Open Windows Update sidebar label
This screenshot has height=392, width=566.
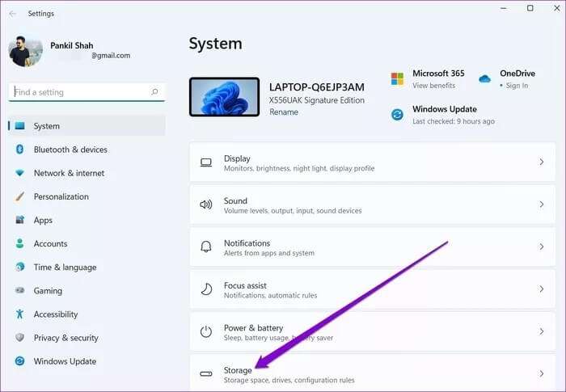click(65, 361)
